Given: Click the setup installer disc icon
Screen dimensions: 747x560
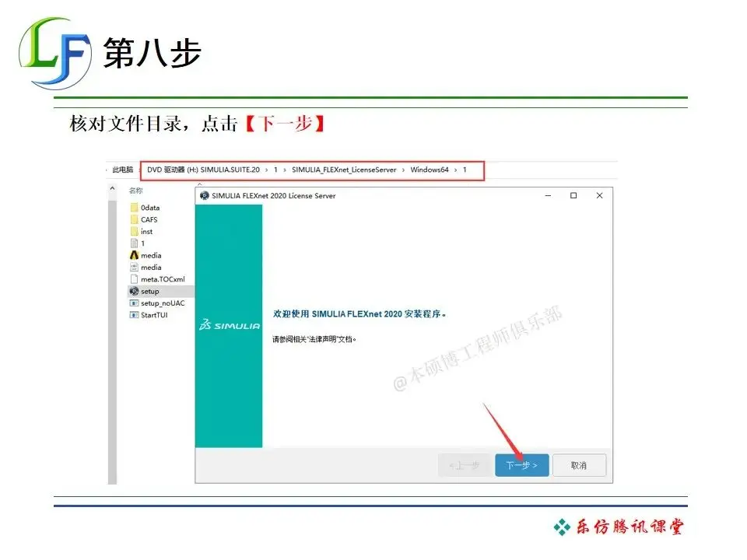Looking at the screenshot, I should (x=135, y=291).
